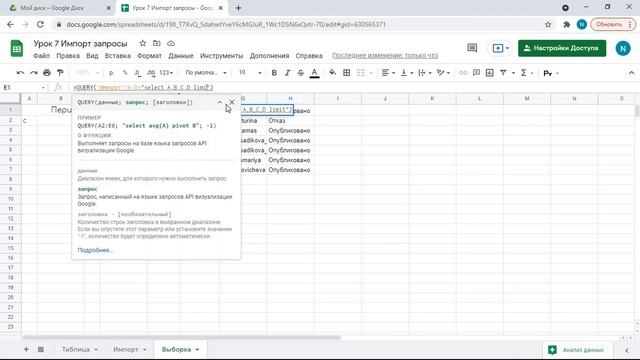Click the Create filter icon
The width and height of the screenshot is (640, 360).
tap(503, 73)
